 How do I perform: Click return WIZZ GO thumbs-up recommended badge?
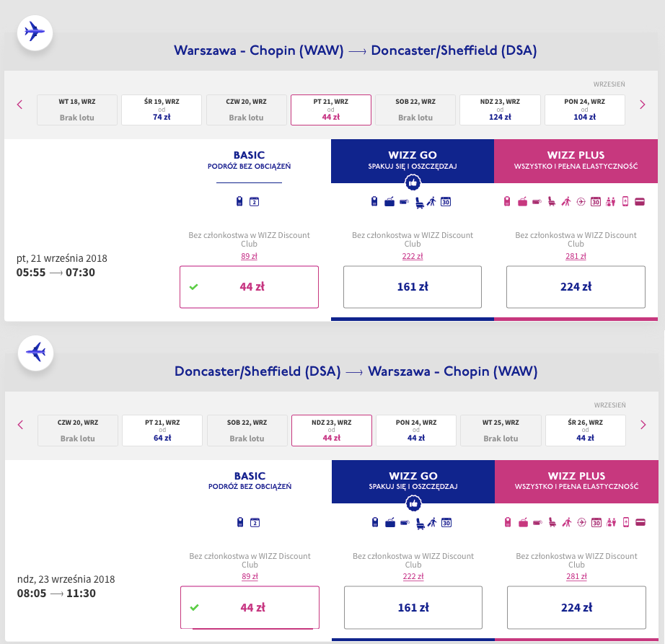413,503
